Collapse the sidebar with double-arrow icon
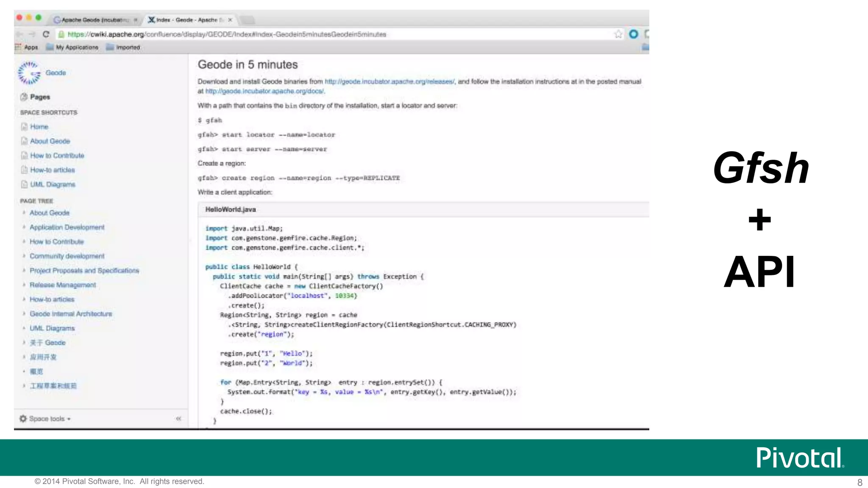 [178, 419]
